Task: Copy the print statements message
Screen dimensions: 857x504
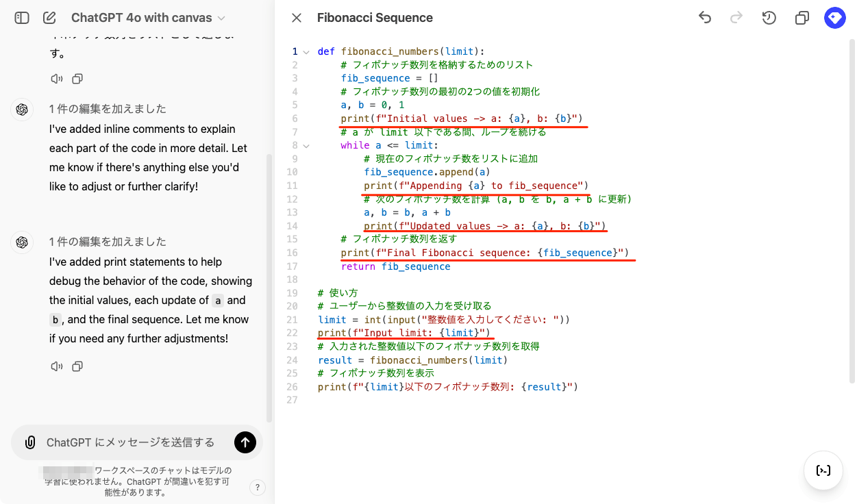Action: [77, 366]
